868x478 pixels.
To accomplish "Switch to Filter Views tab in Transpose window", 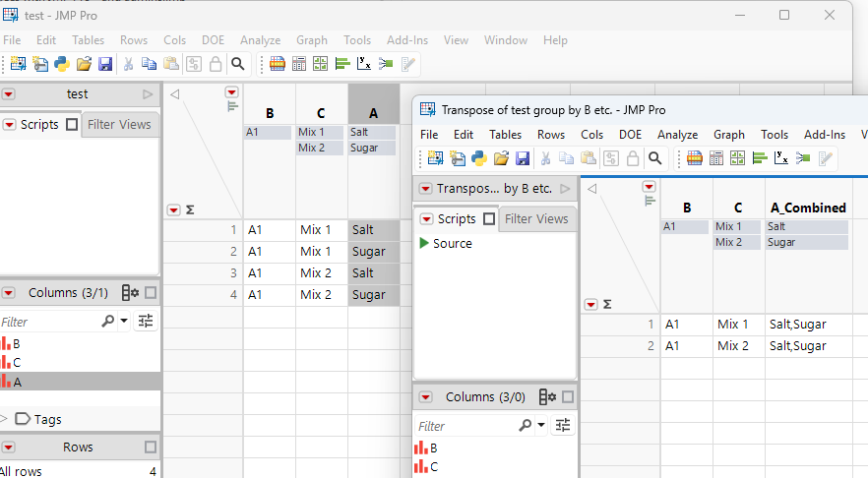I will coord(536,219).
